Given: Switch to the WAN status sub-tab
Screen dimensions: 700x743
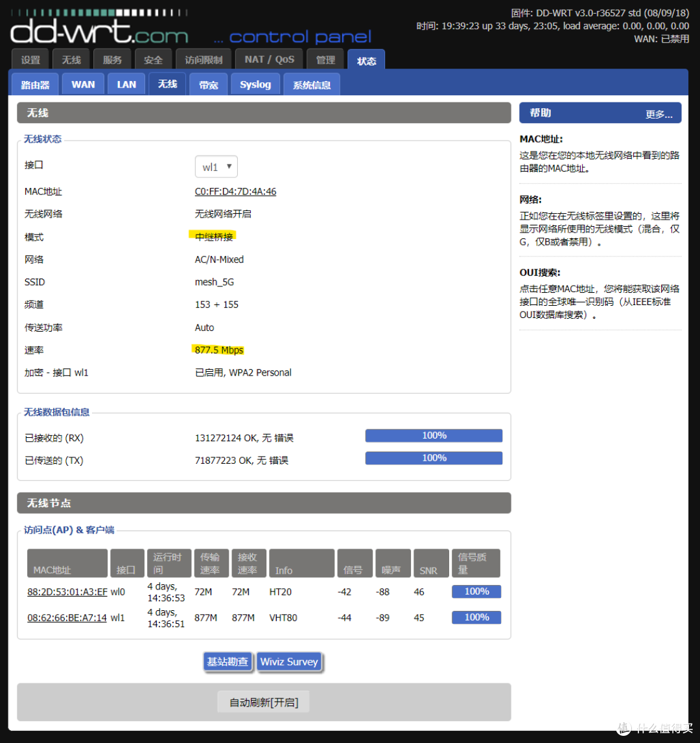Looking at the screenshot, I should click(x=83, y=84).
